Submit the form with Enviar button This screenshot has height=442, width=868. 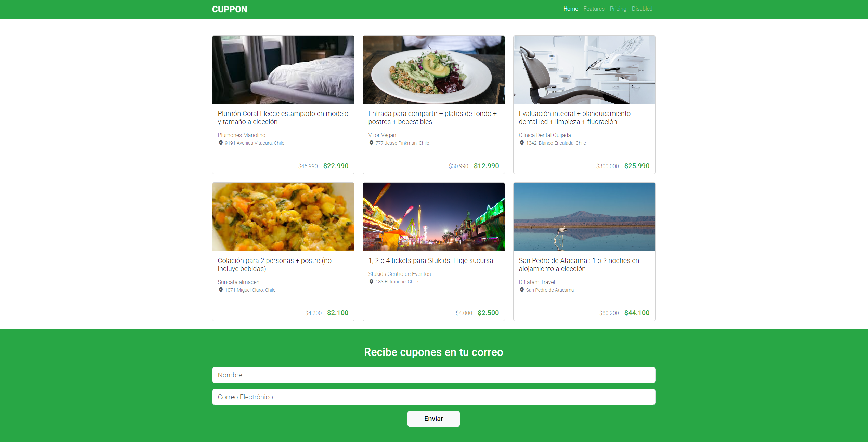tap(433, 419)
